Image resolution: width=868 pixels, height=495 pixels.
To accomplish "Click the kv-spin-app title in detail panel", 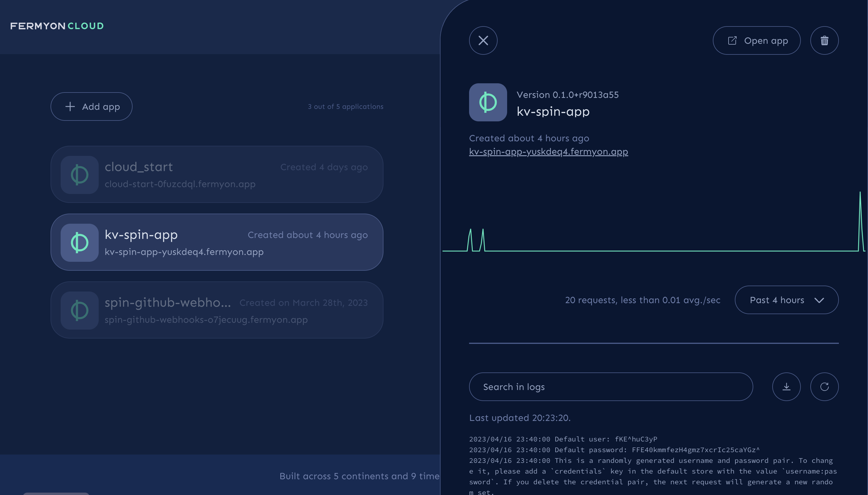I will tap(553, 111).
